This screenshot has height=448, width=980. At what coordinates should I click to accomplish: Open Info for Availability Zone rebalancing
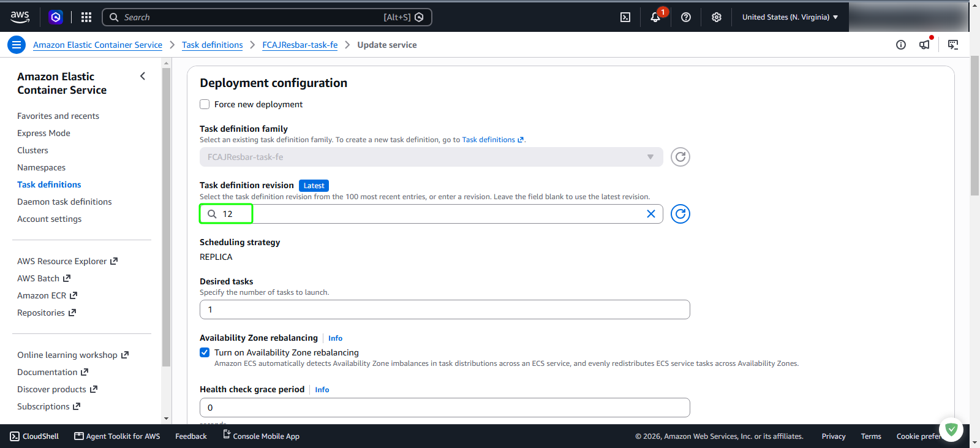coord(335,338)
